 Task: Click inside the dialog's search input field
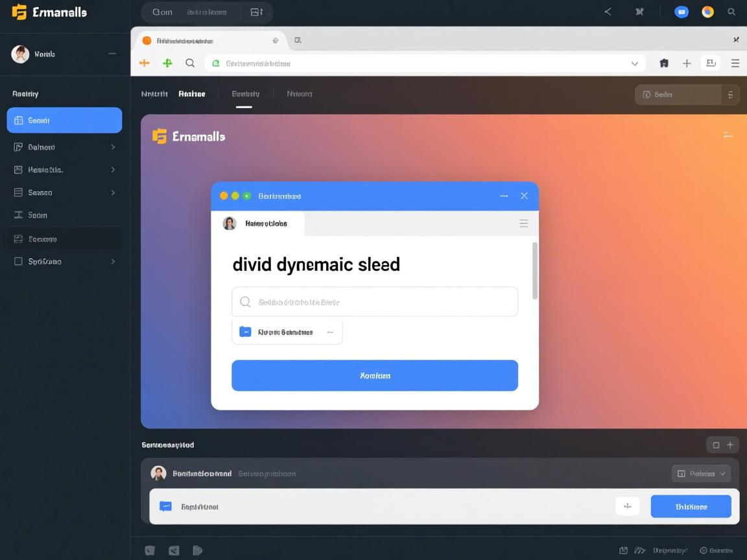[x=374, y=301]
